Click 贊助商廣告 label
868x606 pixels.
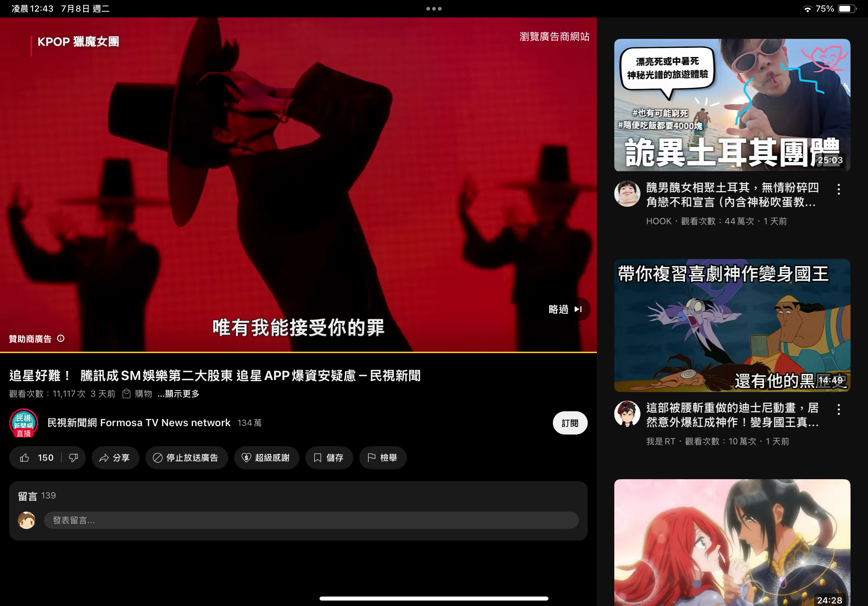[x=30, y=339]
